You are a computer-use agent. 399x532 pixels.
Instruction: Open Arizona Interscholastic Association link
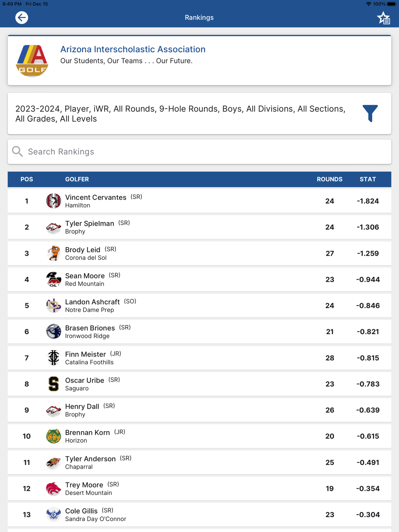(133, 49)
